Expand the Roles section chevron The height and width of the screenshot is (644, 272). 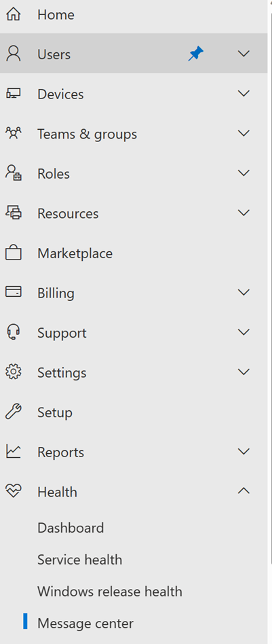point(244,173)
